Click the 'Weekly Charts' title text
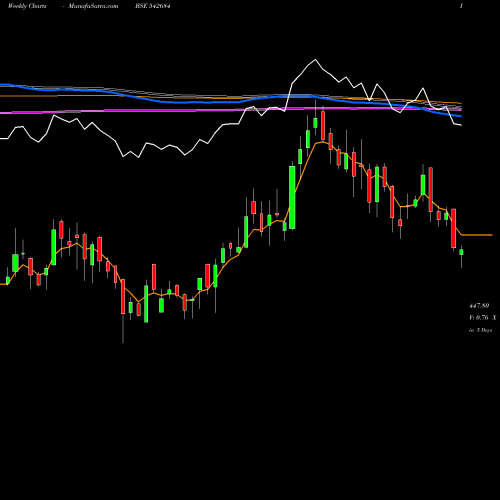This screenshot has height=500, width=500. pos(27,6)
